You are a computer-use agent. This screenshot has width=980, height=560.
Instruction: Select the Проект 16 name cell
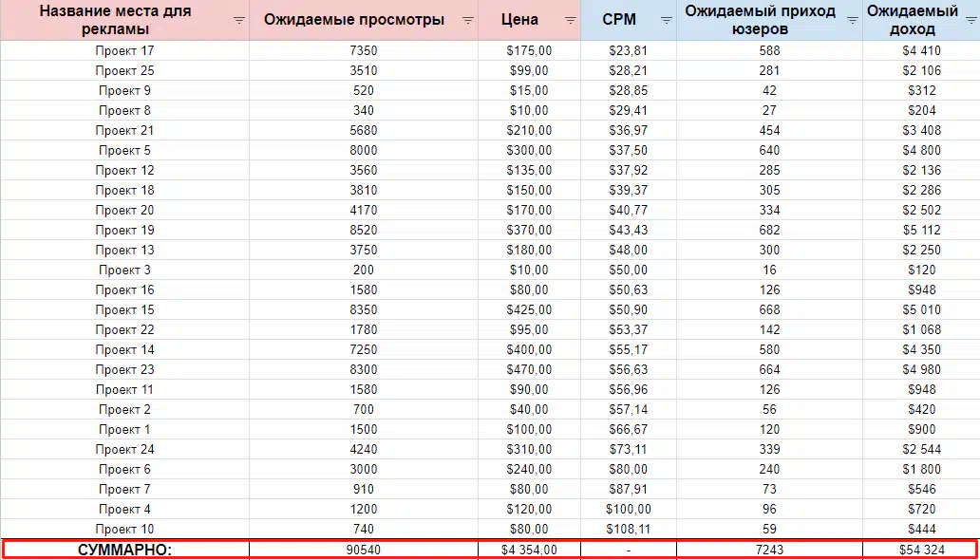[125, 290]
